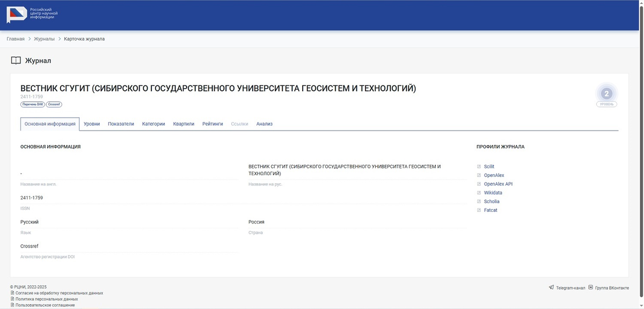Viewport: 644px width, 309px height.
Task: Open the Wikidata profile link
Action: 493,192
